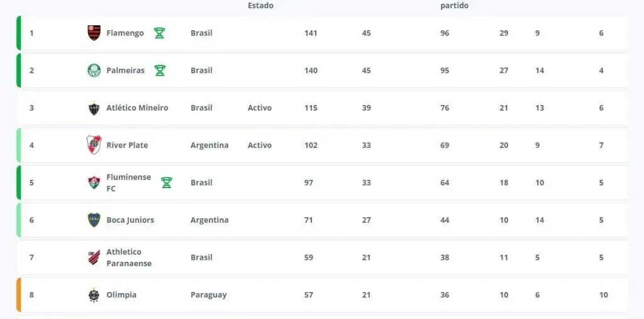
Task: Click the River Plate club crest
Action: point(94,145)
